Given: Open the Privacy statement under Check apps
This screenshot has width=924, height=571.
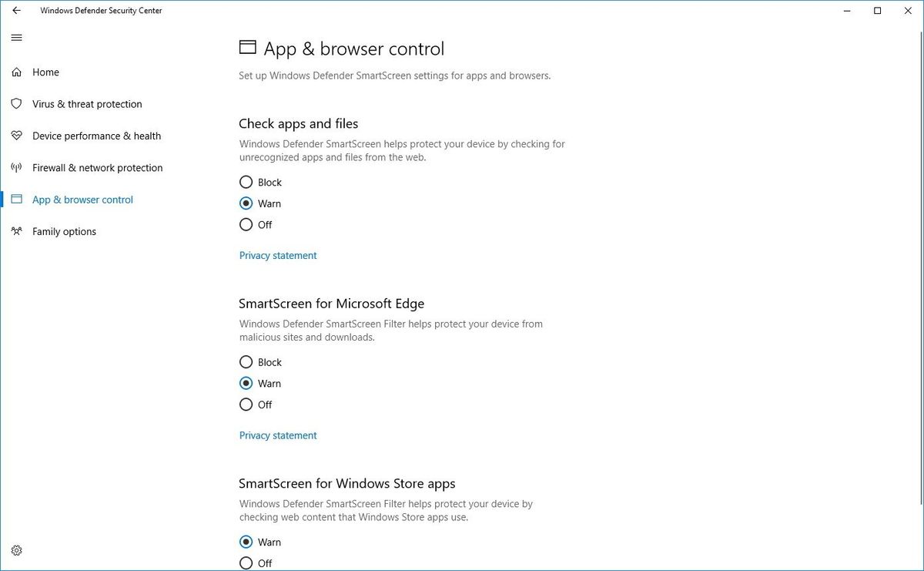Looking at the screenshot, I should (x=278, y=255).
